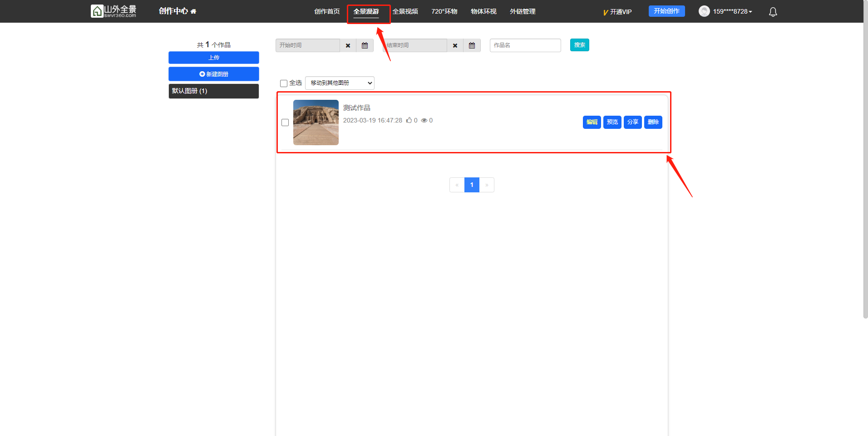
Task: Open the end time calendar picker
Action: pyautogui.click(x=472, y=45)
